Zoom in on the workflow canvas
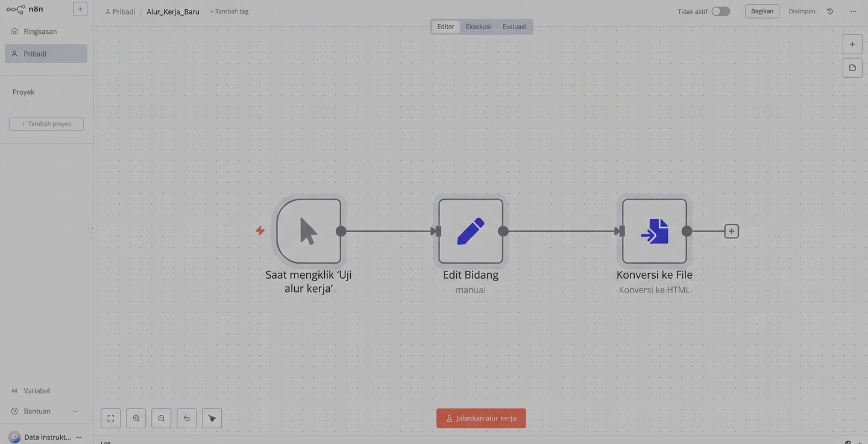The image size is (868, 444). (x=136, y=418)
